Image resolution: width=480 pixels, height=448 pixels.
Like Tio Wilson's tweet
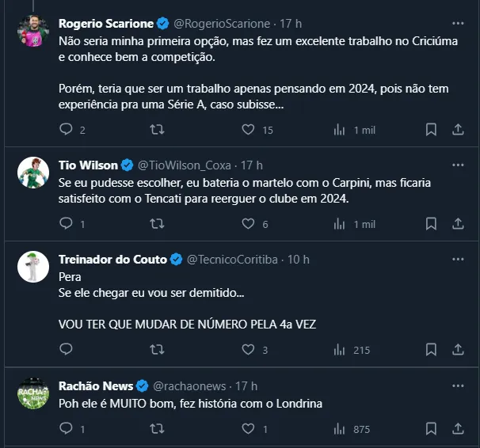tap(248, 224)
